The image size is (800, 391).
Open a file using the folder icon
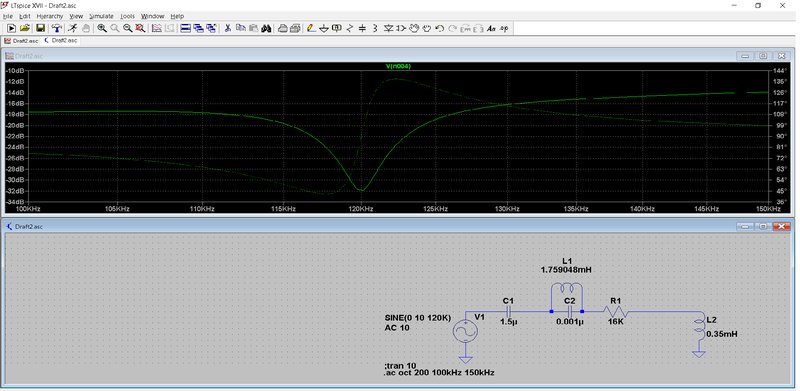[x=24, y=28]
